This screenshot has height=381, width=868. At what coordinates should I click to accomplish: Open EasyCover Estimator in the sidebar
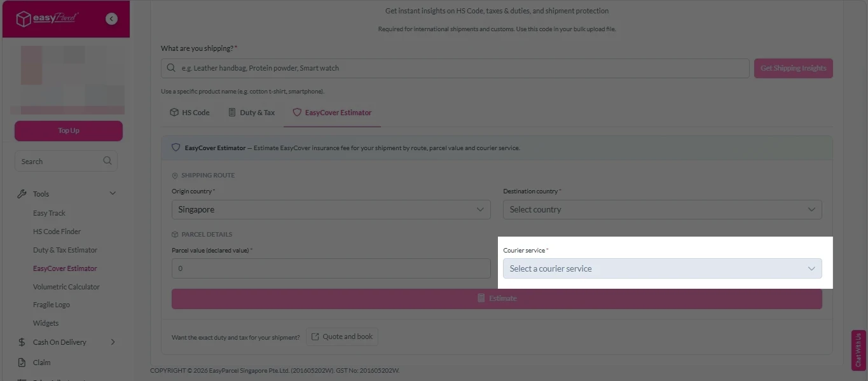pos(65,268)
